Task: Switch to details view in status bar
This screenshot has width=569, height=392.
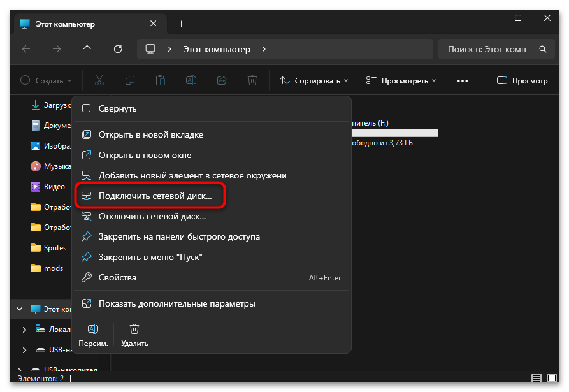Action: (537, 378)
